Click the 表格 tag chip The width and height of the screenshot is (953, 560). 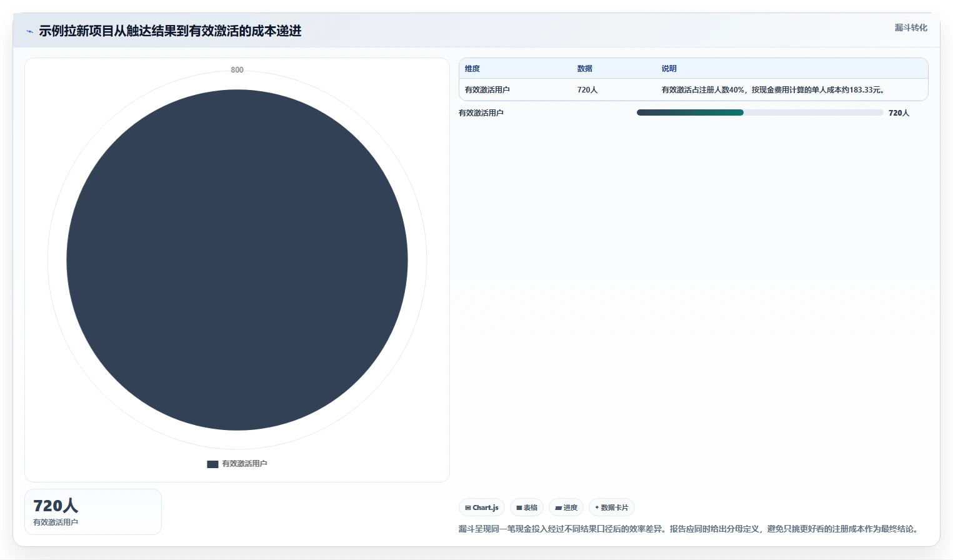tap(527, 507)
